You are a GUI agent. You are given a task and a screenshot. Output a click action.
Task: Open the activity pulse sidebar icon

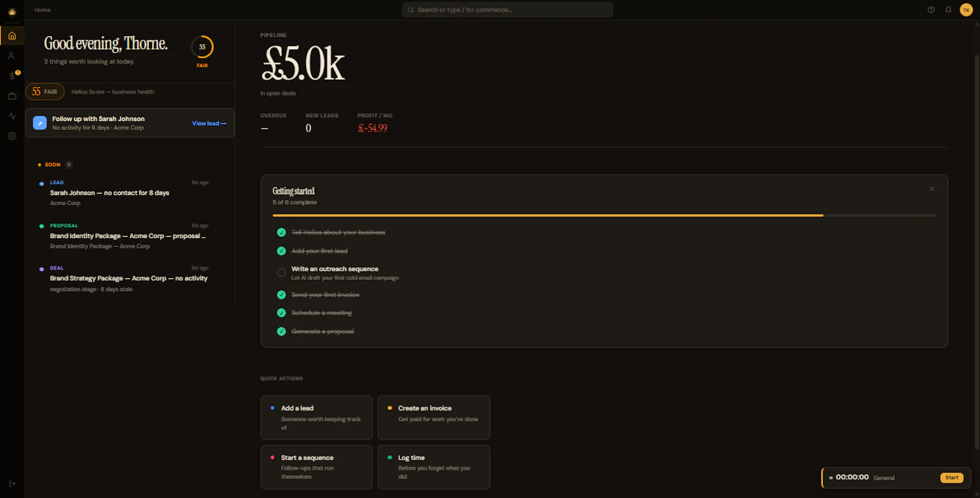point(12,116)
